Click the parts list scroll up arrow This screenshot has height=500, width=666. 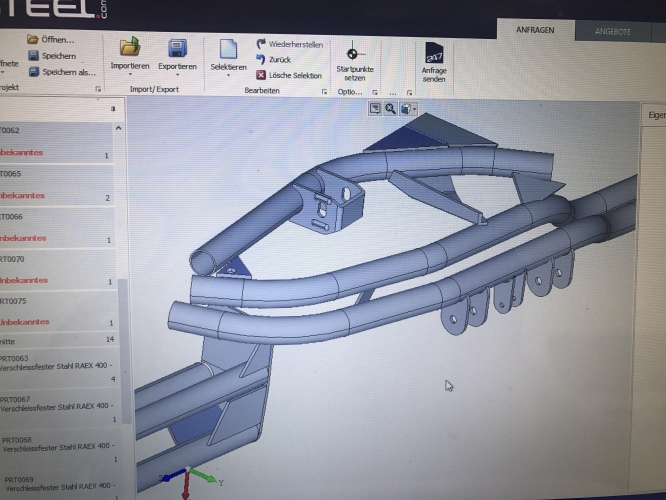pyautogui.click(x=120, y=128)
